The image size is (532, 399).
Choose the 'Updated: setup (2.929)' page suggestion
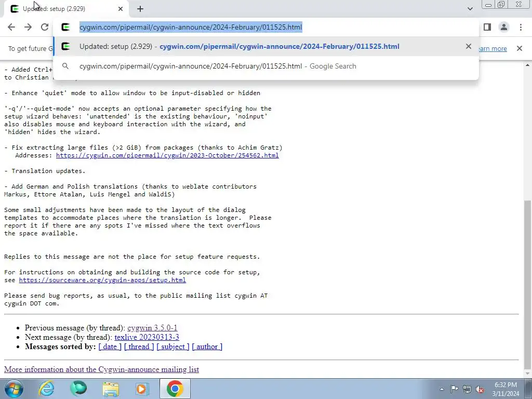click(266, 46)
